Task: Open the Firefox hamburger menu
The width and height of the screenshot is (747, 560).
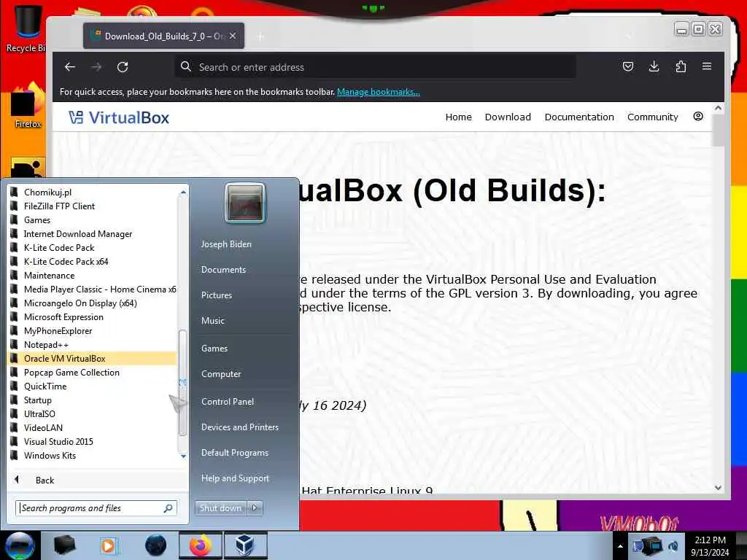Action: point(707,66)
